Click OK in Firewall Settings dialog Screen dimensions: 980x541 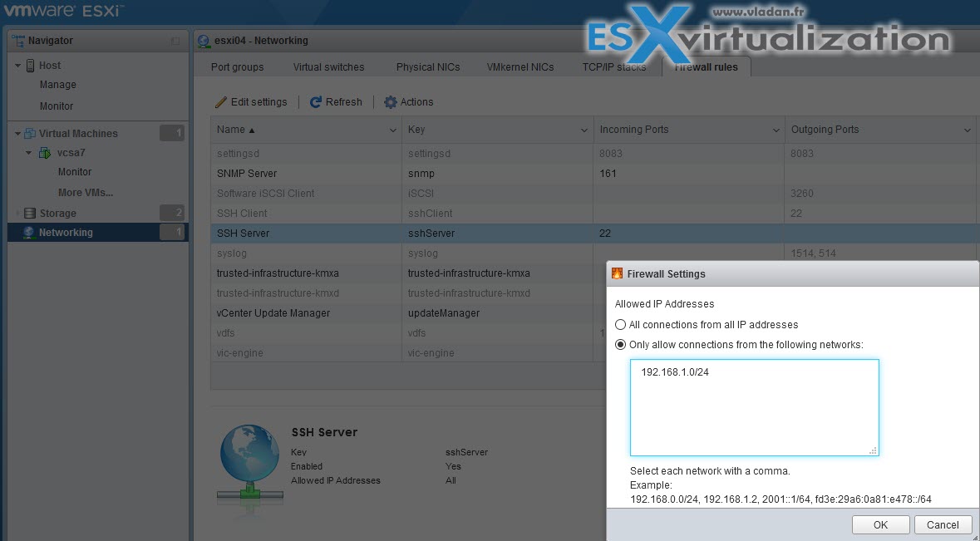click(880, 524)
